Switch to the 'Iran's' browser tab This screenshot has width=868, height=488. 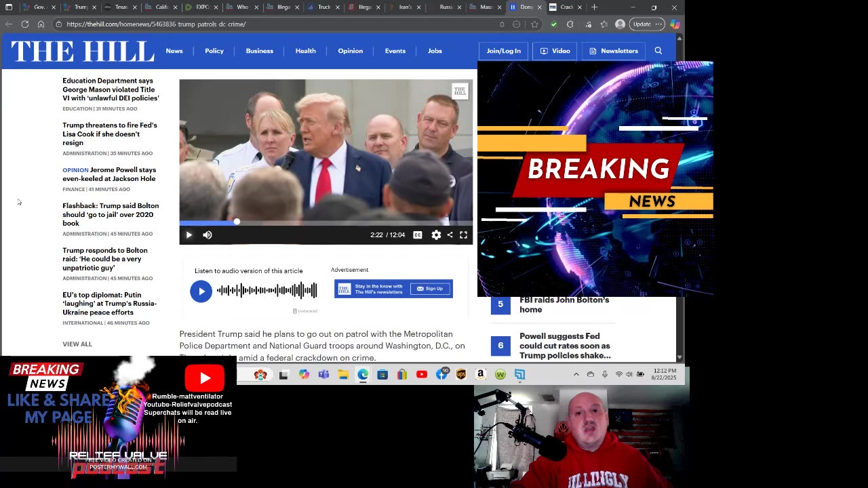point(405,7)
